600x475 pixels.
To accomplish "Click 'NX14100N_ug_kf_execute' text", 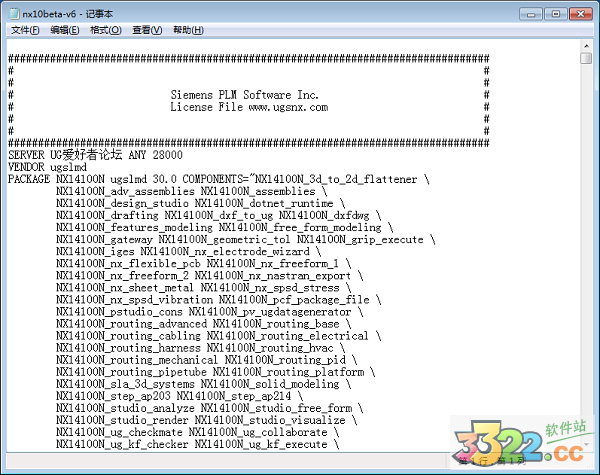I will pos(261,444).
